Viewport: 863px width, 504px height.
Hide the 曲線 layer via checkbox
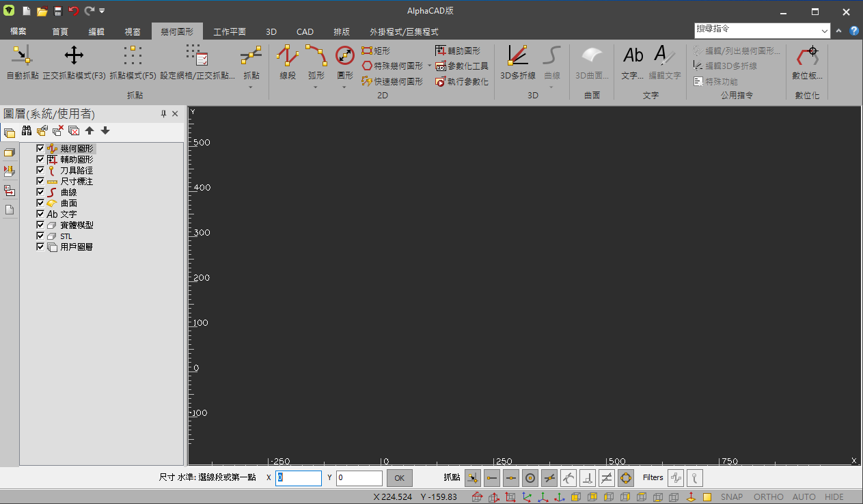[40, 192]
